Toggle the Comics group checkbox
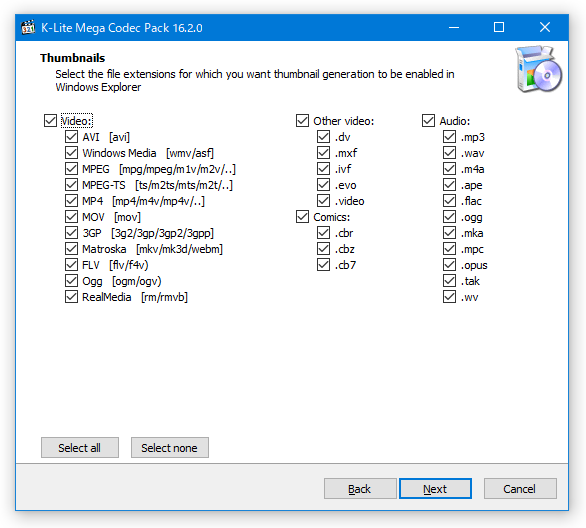 [302, 217]
